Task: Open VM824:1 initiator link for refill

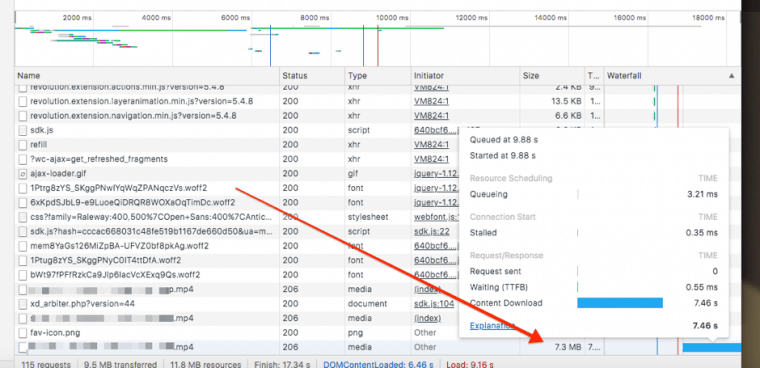Action: coord(431,144)
